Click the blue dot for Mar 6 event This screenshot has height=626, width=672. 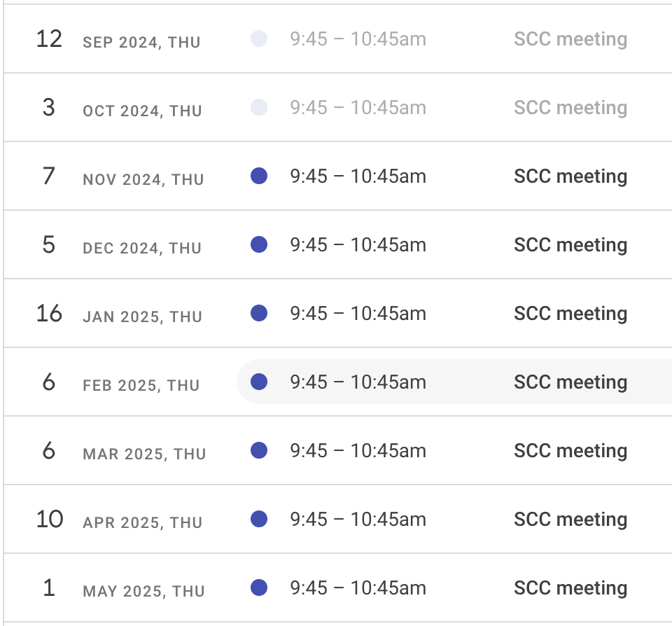[x=259, y=450]
